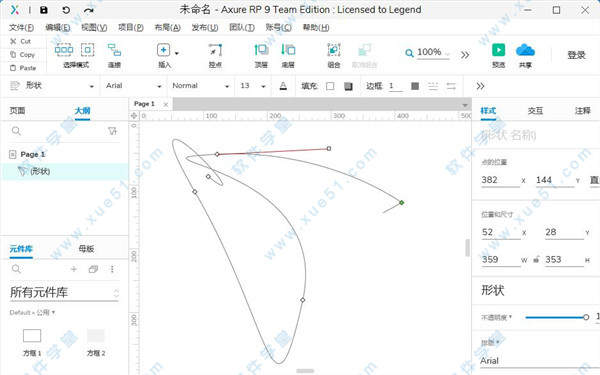
Task: Click the border line style icon
Action: tap(433, 86)
